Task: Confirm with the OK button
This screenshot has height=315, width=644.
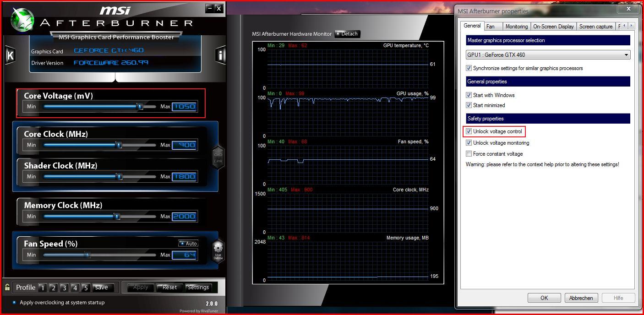Action: (x=544, y=298)
